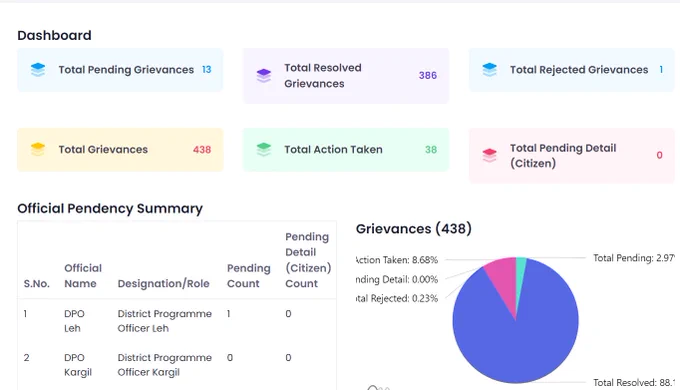Click the rejected grievances count 1
The height and width of the screenshot is (390, 680).
tap(661, 70)
